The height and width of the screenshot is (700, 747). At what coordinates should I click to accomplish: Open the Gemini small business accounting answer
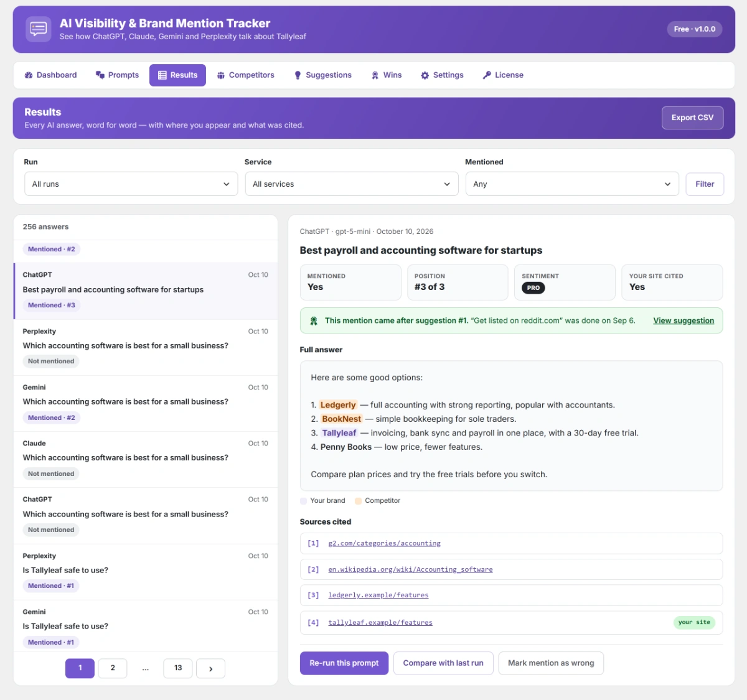coord(146,403)
